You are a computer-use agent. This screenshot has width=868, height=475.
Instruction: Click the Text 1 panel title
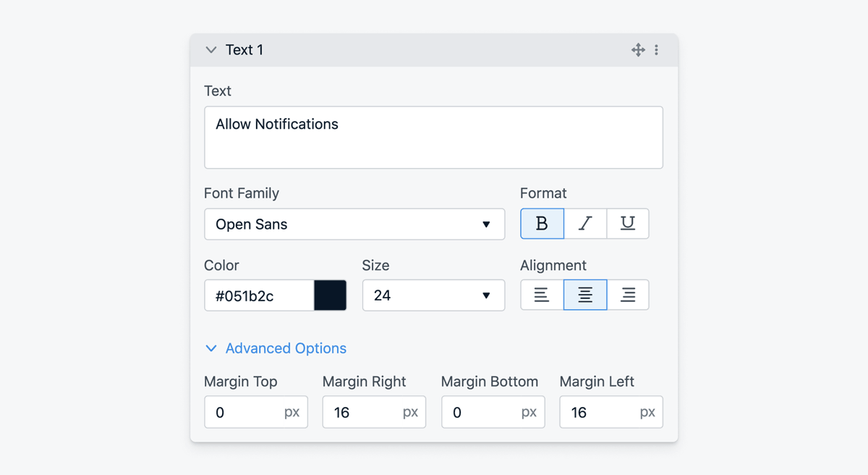pos(244,50)
